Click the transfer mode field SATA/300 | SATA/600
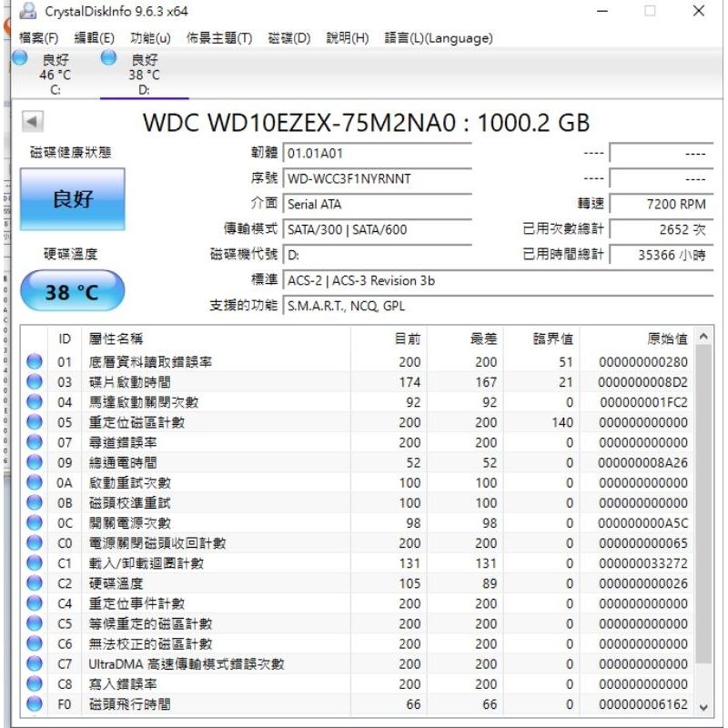728x728 pixels. click(377, 229)
